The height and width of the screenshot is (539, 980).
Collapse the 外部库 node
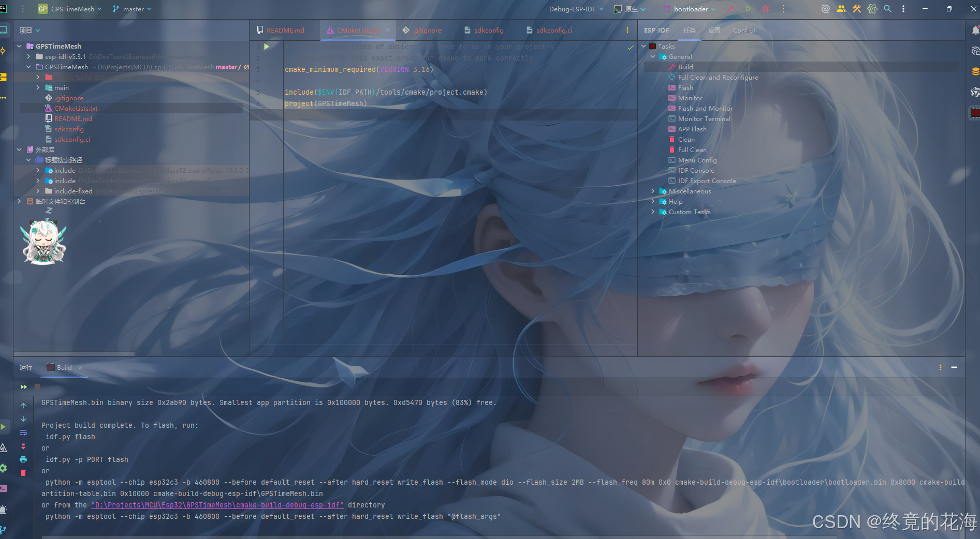[x=19, y=149]
